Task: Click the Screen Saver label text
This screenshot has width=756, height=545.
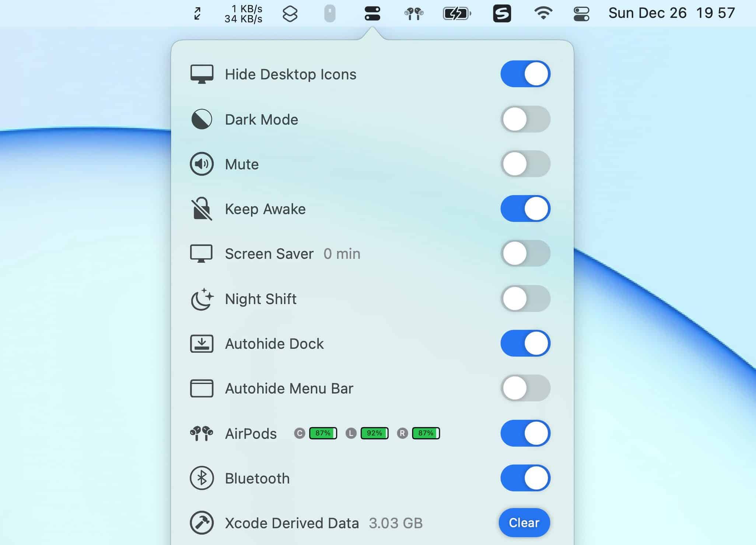Action: [x=269, y=254]
